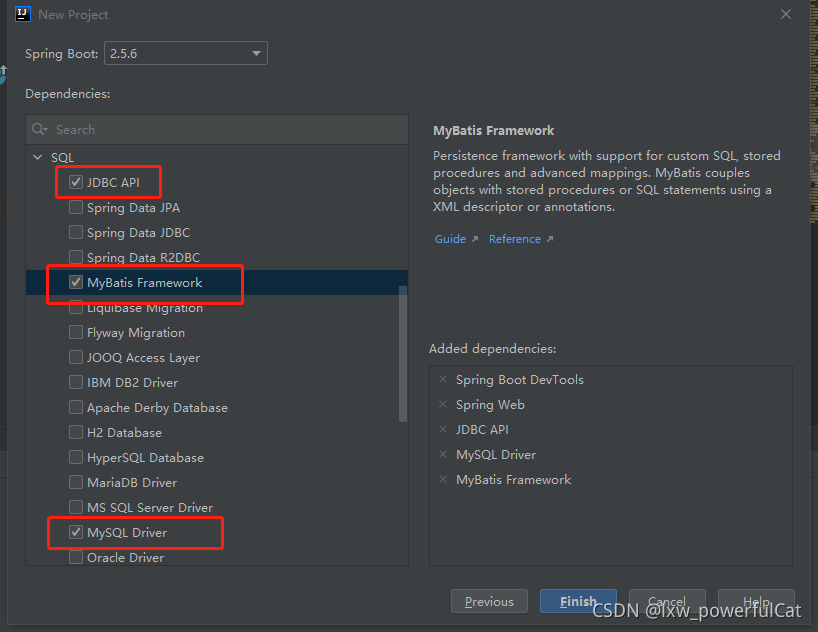Select MyBatis Framework text in added dependencies
The height and width of the screenshot is (632, 818).
click(x=513, y=480)
